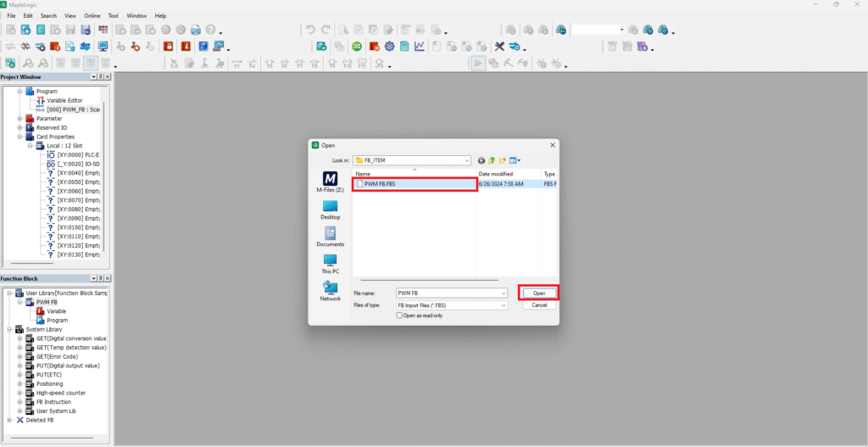Click the purple grid icon in first toolbar
868x447 pixels.
tap(103, 30)
